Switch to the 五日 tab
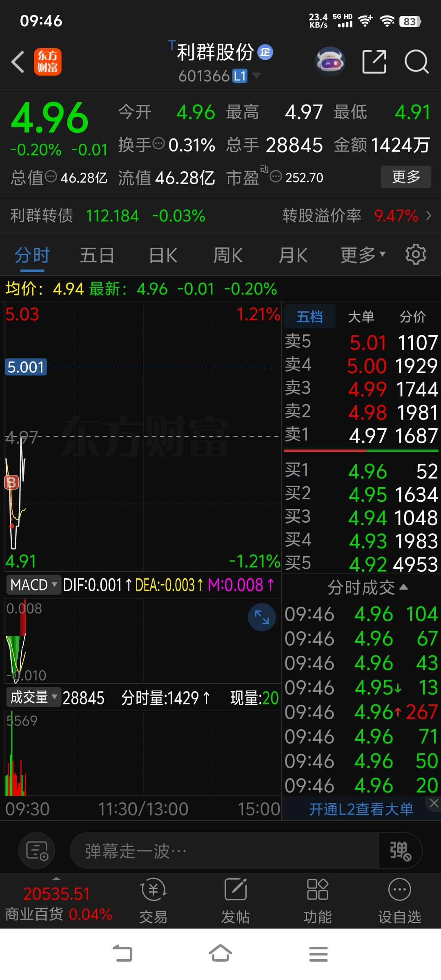 (97, 255)
